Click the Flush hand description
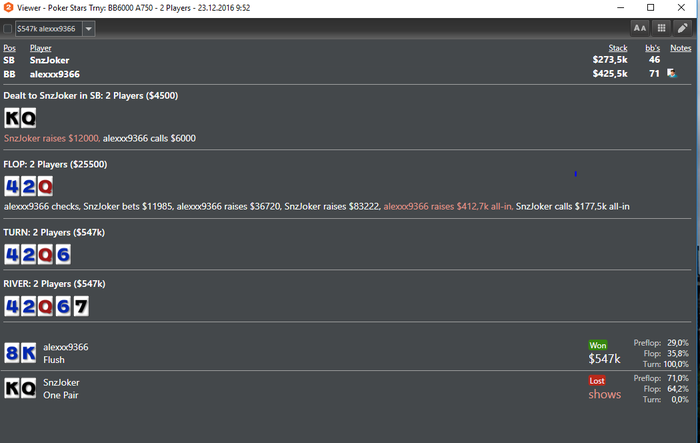The image size is (700, 443). [x=54, y=360]
